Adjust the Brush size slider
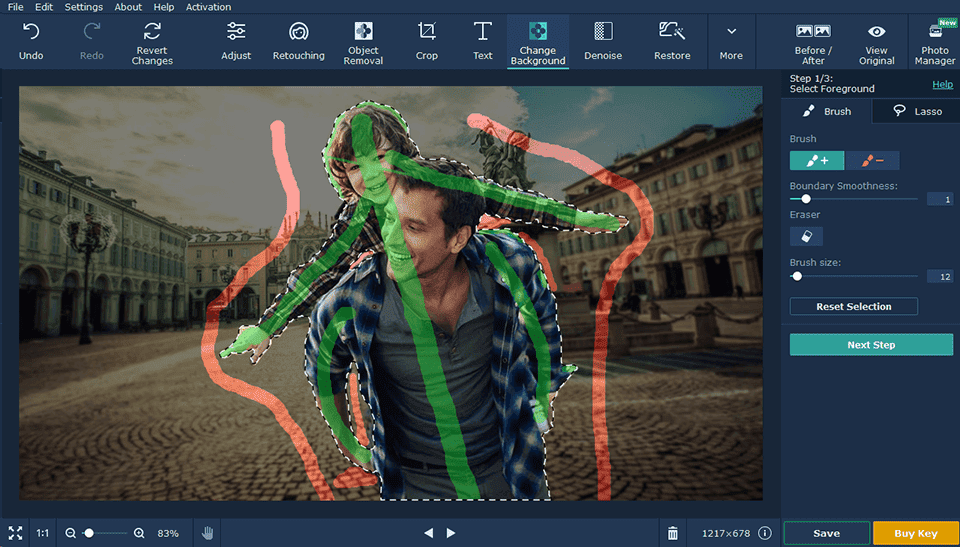 [853, 276]
